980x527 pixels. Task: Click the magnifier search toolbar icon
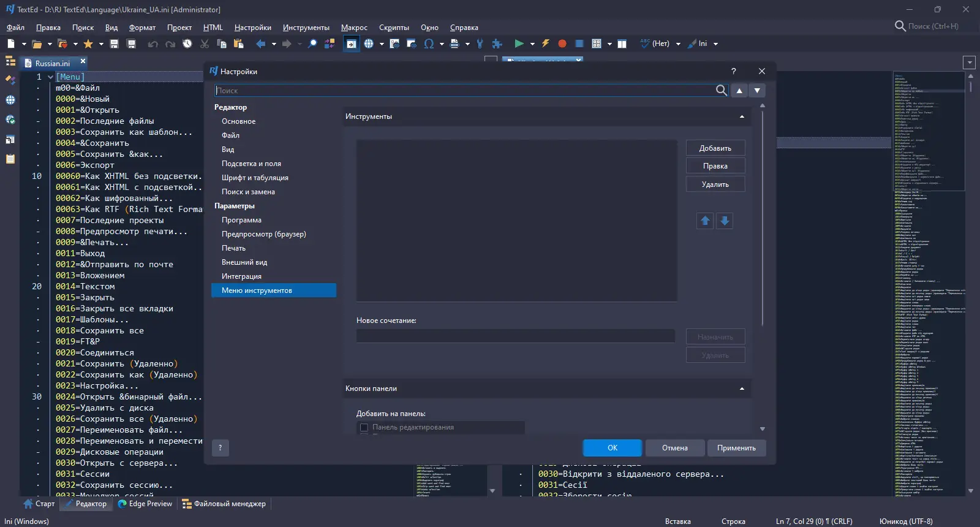pos(312,44)
